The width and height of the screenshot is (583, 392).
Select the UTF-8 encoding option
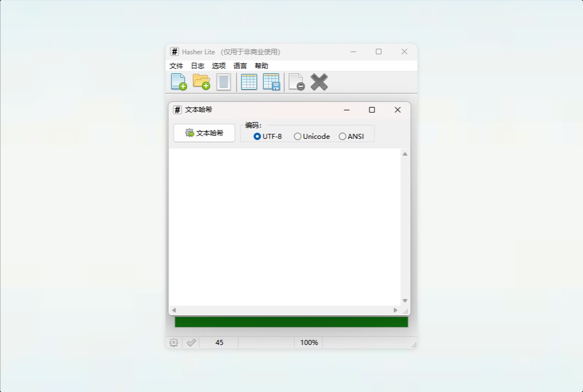click(257, 136)
